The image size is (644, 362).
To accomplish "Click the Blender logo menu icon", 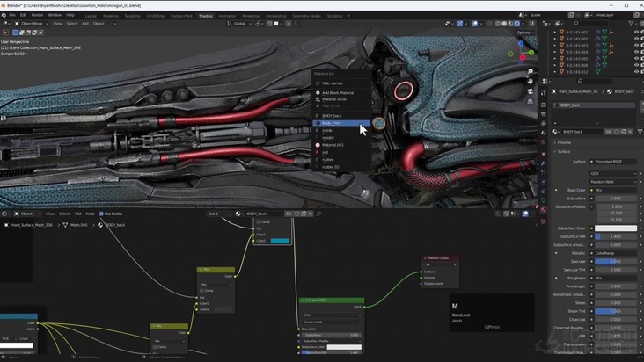I will coord(4,15).
